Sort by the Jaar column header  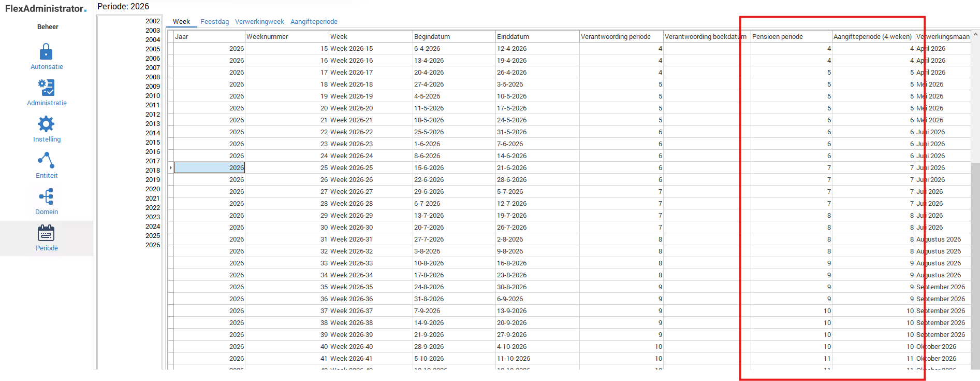[x=209, y=36]
